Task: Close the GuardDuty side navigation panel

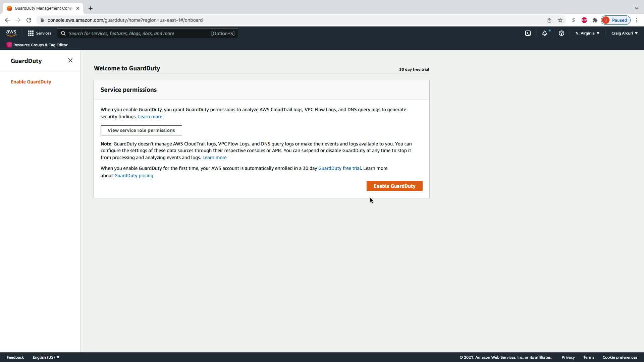Action: point(70,60)
